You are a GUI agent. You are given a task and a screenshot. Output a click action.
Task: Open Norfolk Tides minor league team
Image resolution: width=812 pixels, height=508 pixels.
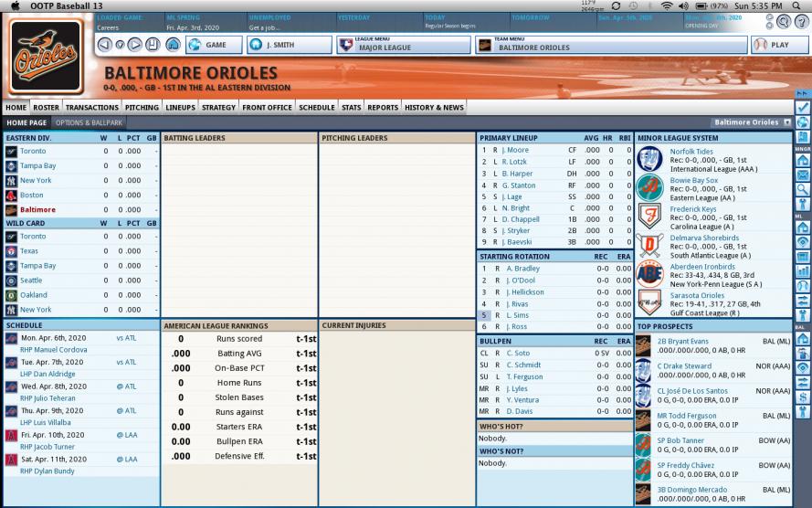tap(691, 151)
